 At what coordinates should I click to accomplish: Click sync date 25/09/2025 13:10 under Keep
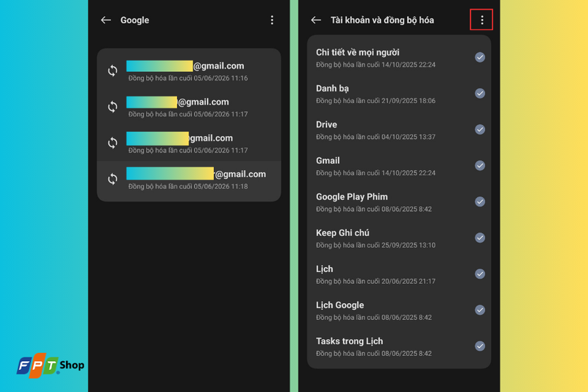[409, 246]
